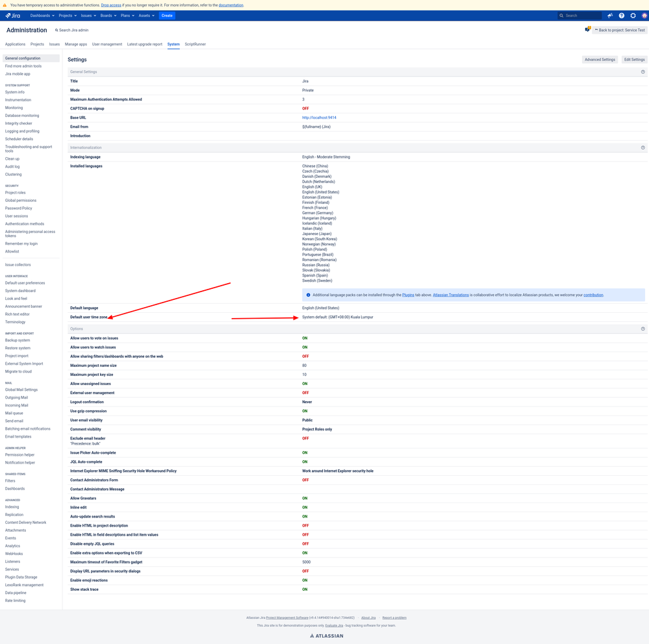Open Global permissions in the sidebar
The image size is (649, 644).
click(x=21, y=201)
